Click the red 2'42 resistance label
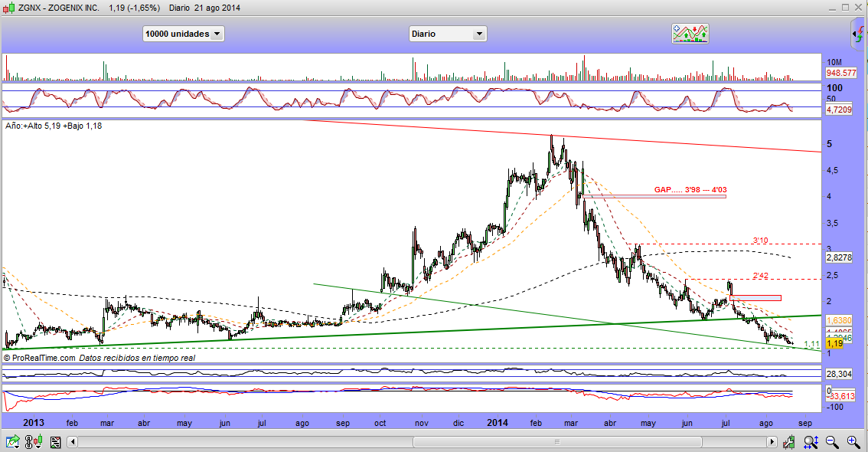The image size is (868, 452). [760, 275]
